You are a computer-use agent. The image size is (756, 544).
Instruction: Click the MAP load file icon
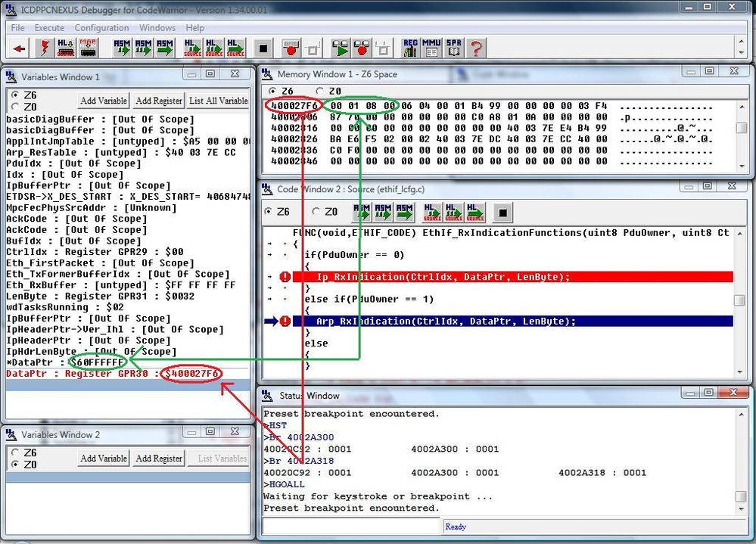(x=88, y=48)
